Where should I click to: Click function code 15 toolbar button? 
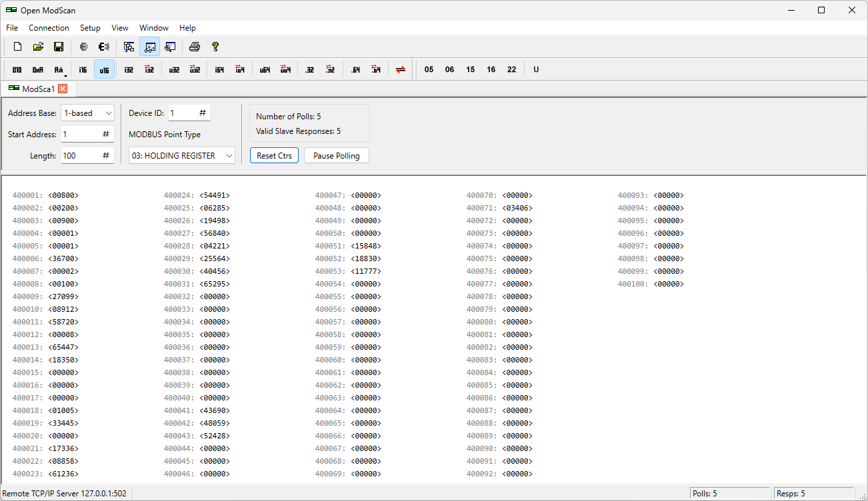tap(470, 69)
